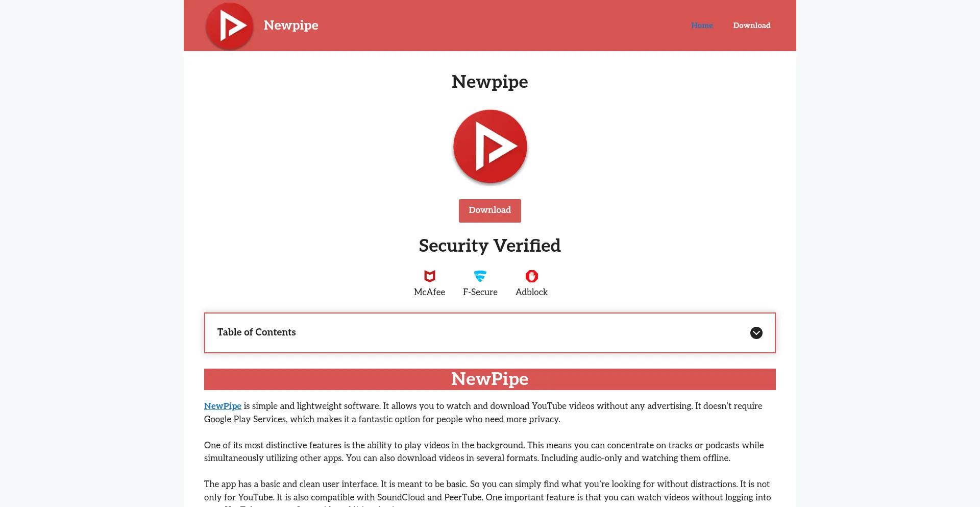Click the paragraph about basic clean user interface
Screen dimensions: 980x507
486,491
